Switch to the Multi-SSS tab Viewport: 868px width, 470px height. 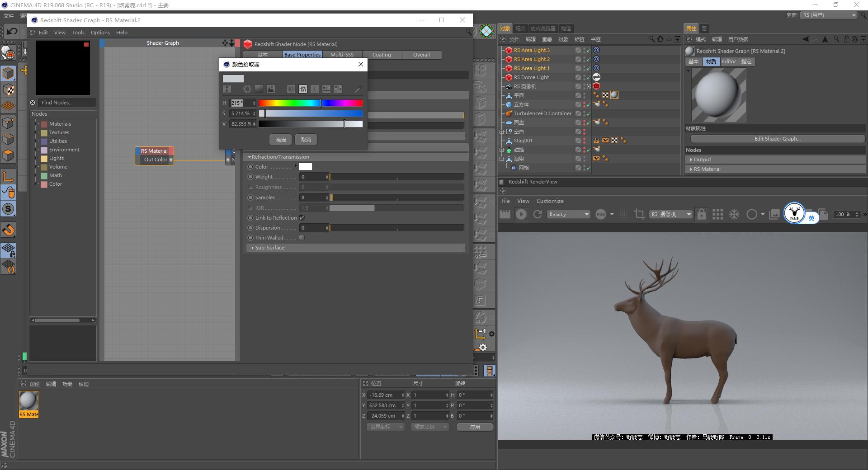pyautogui.click(x=342, y=54)
